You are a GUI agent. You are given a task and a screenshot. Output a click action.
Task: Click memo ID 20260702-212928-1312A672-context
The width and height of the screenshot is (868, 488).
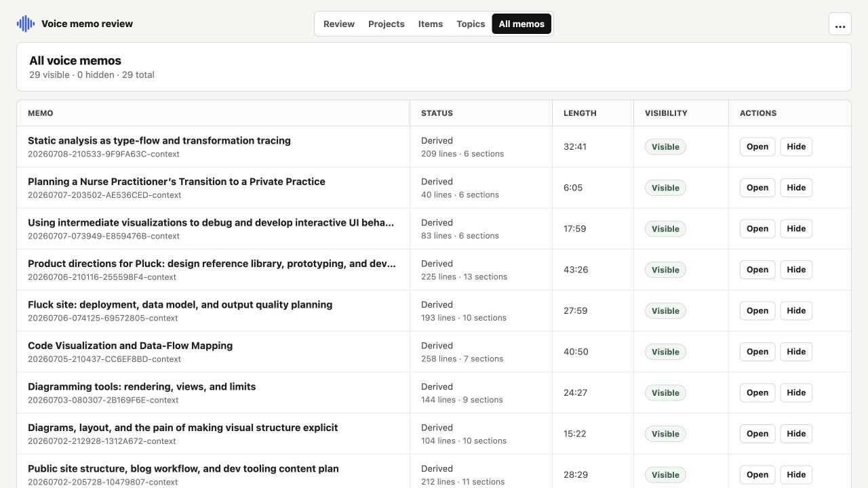[x=102, y=441]
